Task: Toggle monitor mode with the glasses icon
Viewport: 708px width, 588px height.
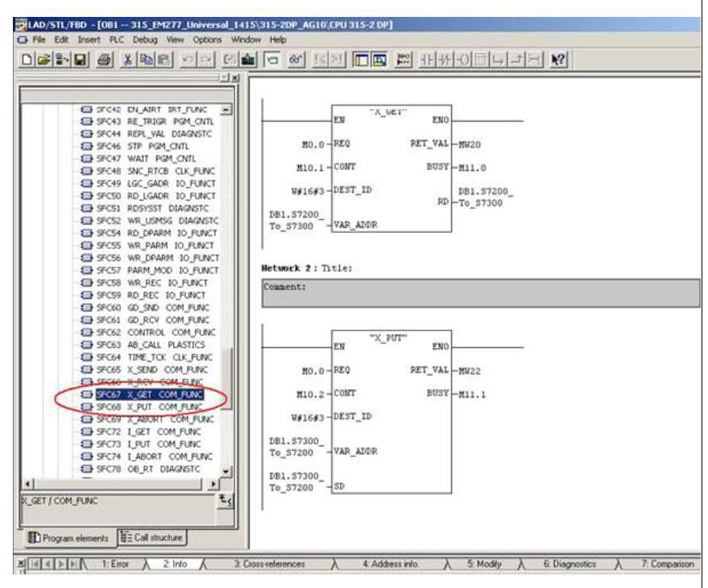Action: [x=295, y=59]
